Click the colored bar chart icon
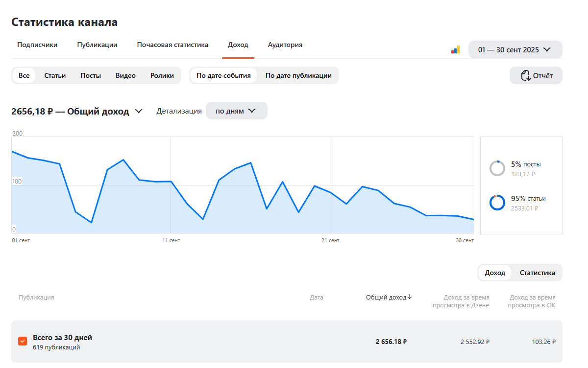 coord(455,49)
